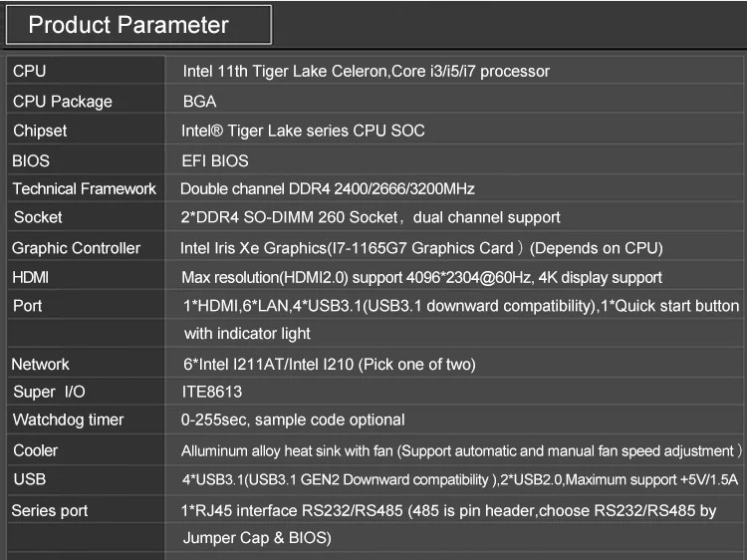Click the ITE8613 value text
The height and width of the screenshot is (560, 747).
[x=212, y=393]
